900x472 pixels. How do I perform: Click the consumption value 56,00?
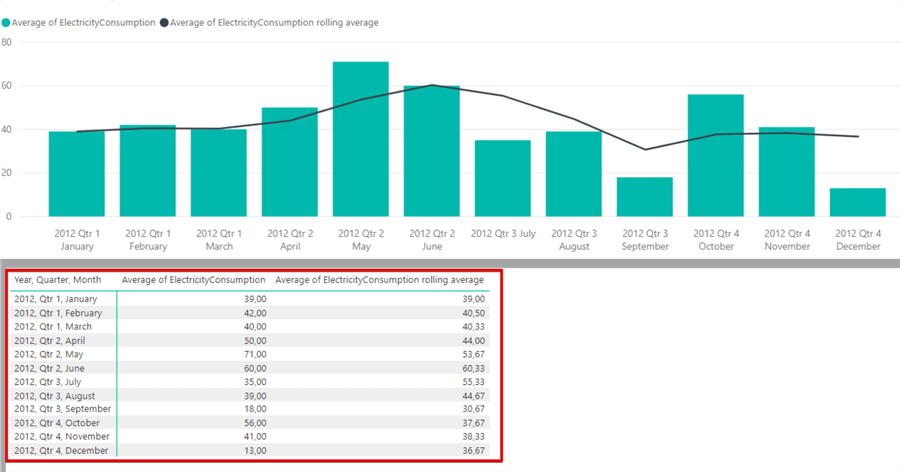click(255, 423)
